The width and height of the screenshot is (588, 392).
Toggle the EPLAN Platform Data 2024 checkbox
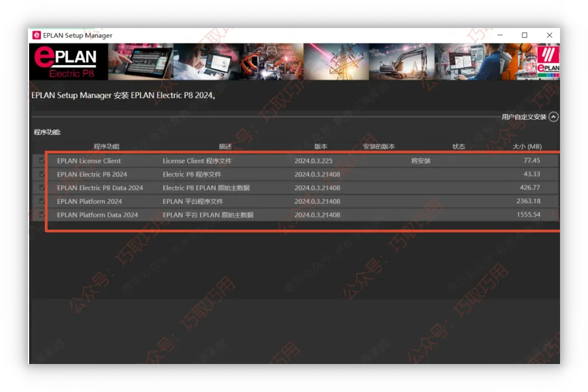click(x=41, y=214)
